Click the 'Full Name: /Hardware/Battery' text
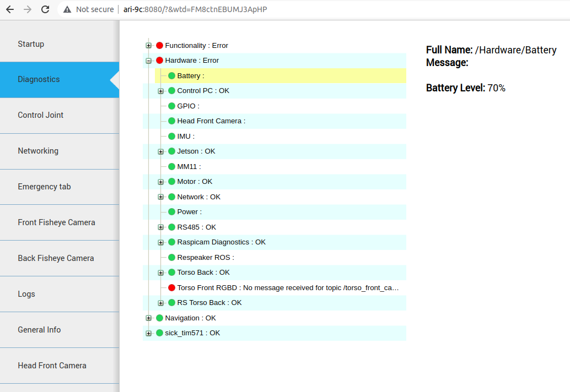The width and height of the screenshot is (570, 392). (491, 50)
